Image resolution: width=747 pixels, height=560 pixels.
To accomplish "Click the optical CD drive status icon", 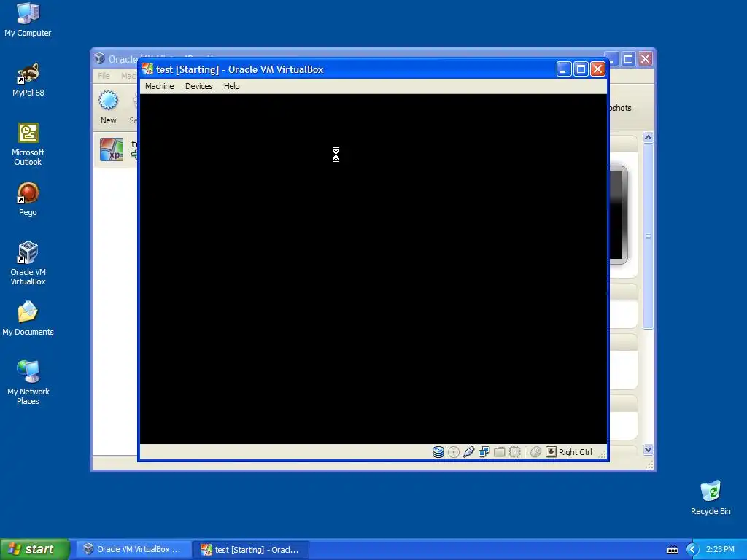I will click(454, 452).
